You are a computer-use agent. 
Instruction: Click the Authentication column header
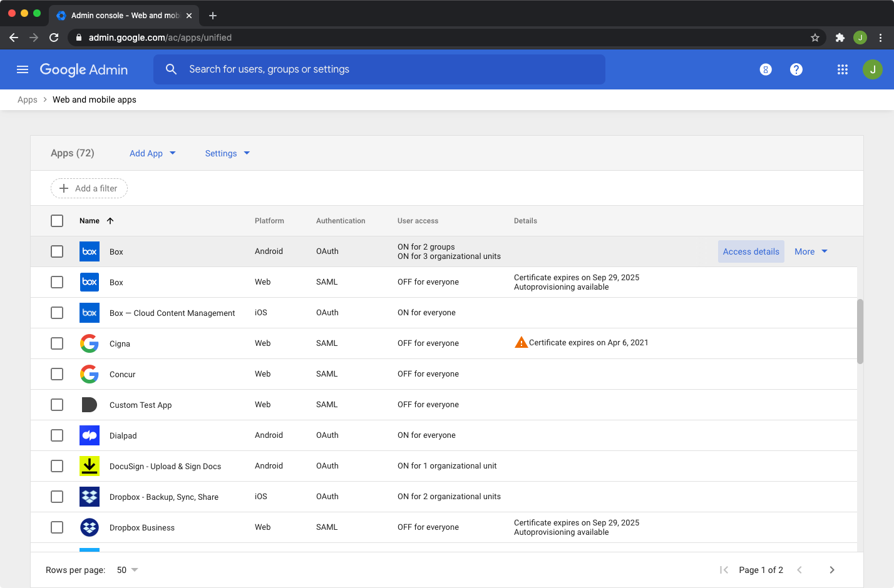[x=341, y=221]
